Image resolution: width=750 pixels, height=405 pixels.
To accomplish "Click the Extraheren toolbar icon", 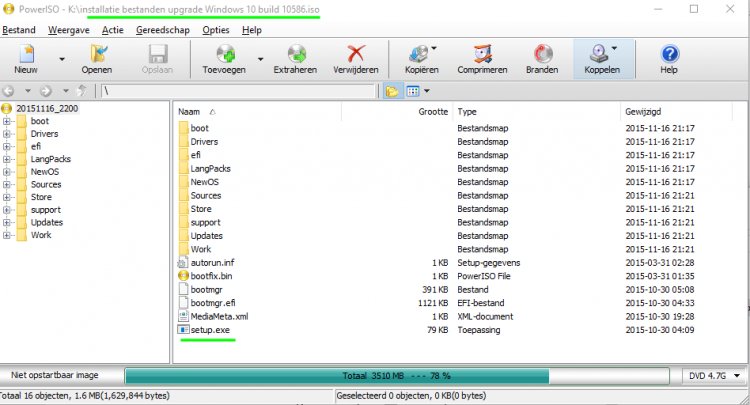I will [x=296, y=56].
